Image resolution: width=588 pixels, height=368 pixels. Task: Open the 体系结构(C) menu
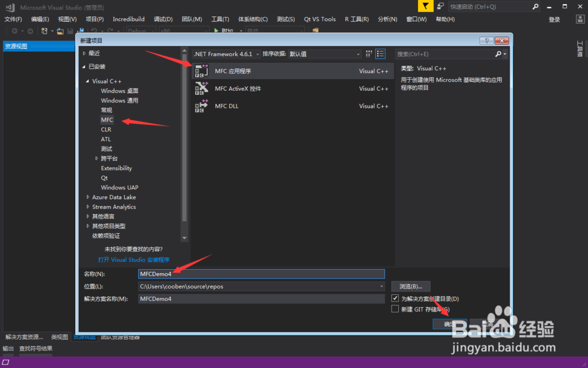[x=253, y=19]
